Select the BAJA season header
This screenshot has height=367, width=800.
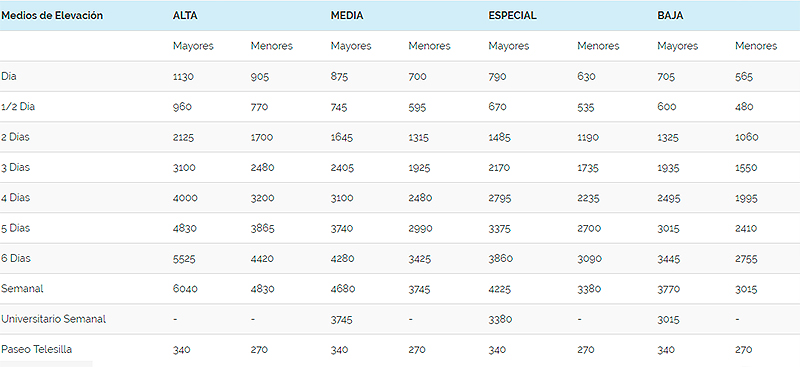pos(670,16)
